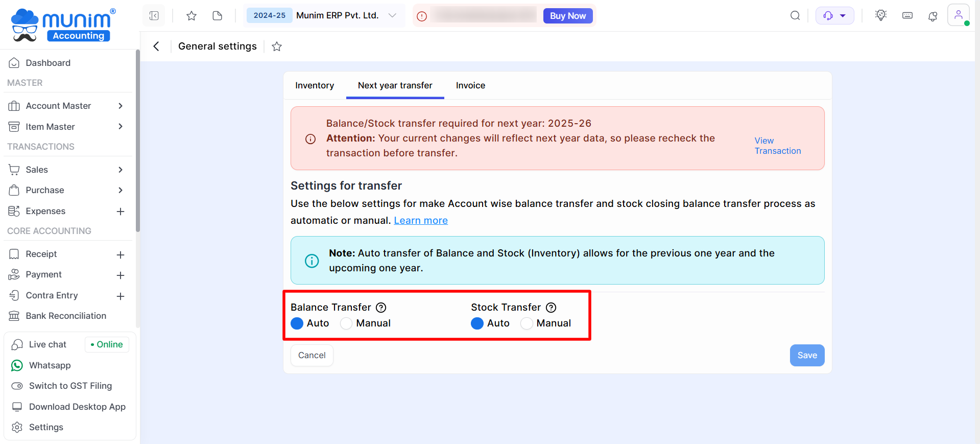Screen dimensions: 980x444
Task: Select Auto for Stock Transfer
Action: (x=477, y=323)
